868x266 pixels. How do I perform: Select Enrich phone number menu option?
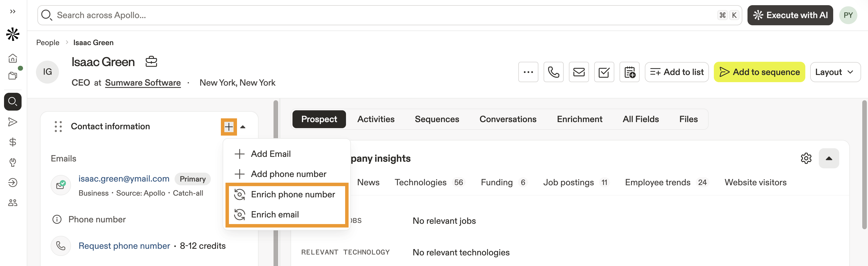coord(292,194)
